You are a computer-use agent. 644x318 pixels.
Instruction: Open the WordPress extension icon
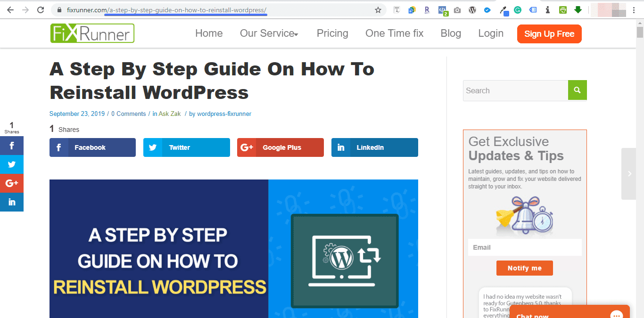pos(472,10)
